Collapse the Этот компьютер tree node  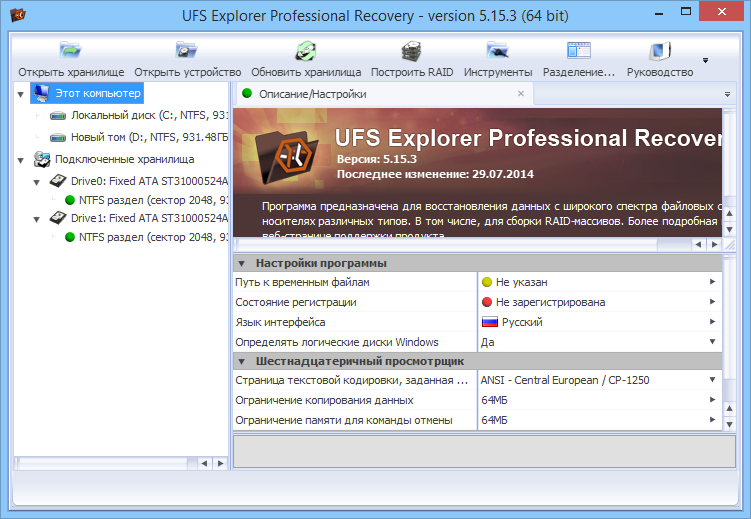pyautogui.click(x=21, y=94)
